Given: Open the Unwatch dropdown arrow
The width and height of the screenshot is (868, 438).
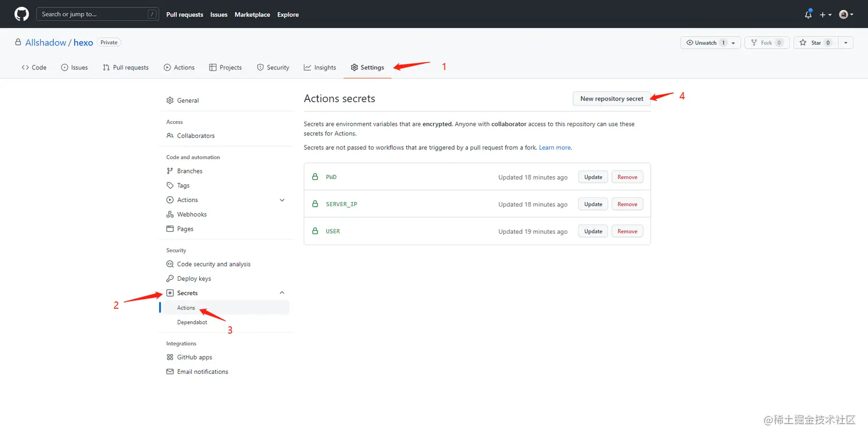Looking at the screenshot, I should [733, 43].
